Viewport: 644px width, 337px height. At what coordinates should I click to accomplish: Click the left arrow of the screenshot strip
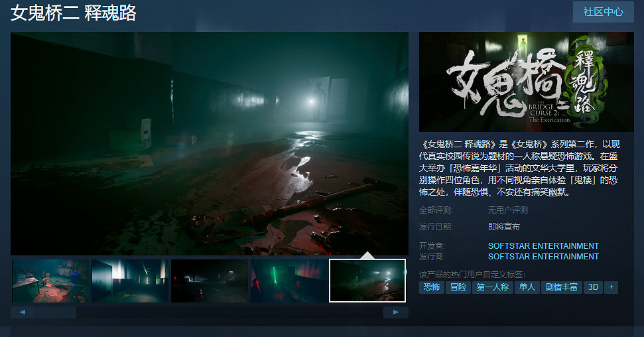pos(23,312)
